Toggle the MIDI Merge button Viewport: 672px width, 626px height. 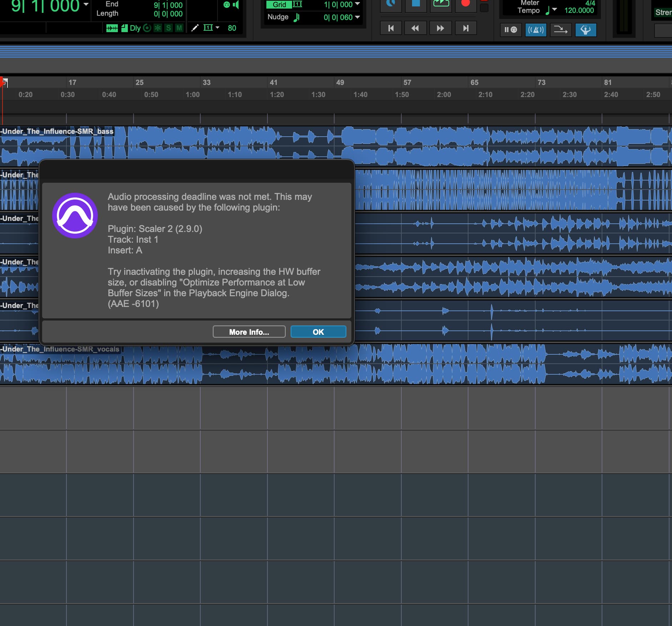coord(561,30)
